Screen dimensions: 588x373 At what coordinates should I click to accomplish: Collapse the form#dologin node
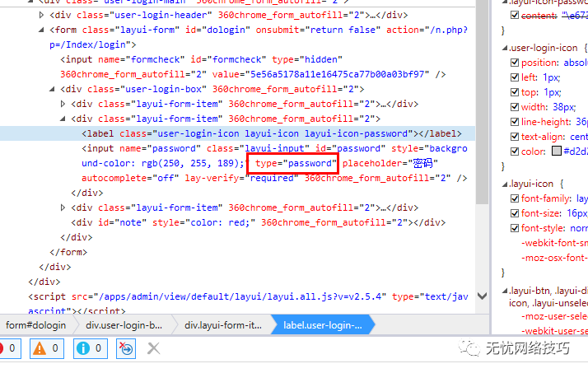pyautogui.click(x=41, y=30)
